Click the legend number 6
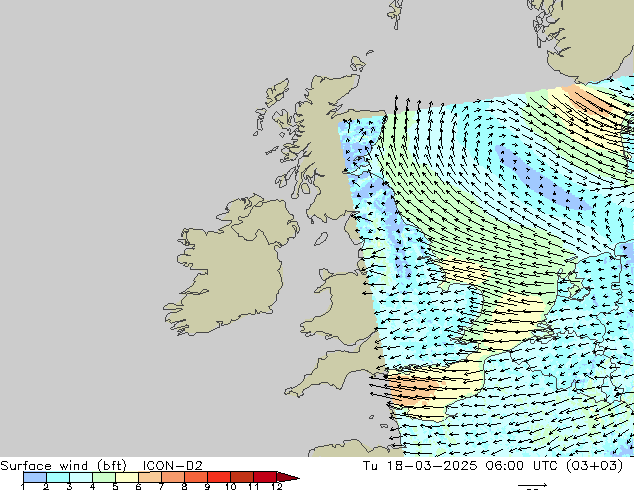Image resolution: width=634 pixels, height=490 pixels. tap(139, 486)
